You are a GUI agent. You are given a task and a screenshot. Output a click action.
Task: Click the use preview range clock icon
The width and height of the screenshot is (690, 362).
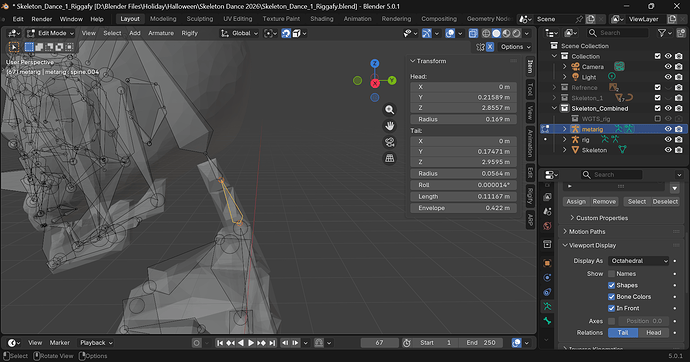pyautogui.click(x=407, y=343)
